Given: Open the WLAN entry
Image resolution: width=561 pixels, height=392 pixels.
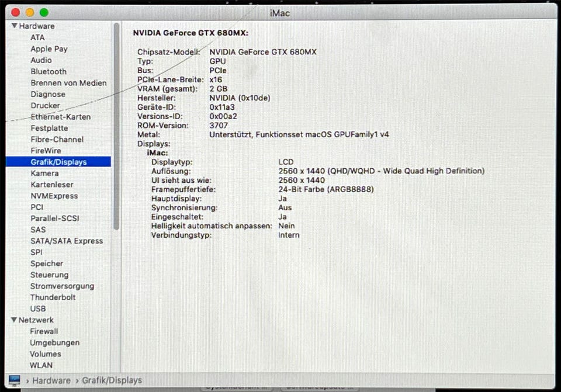Looking at the screenshot, I should [41, 365].
